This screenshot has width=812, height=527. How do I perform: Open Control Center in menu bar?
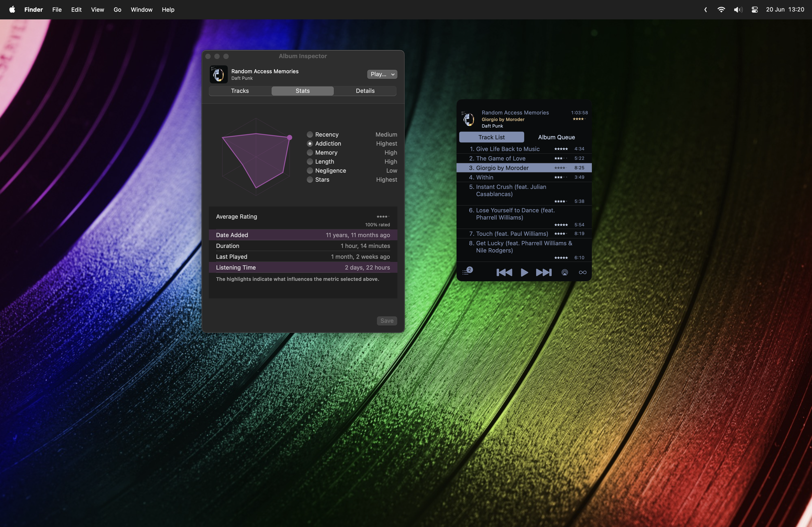(755, 9)
